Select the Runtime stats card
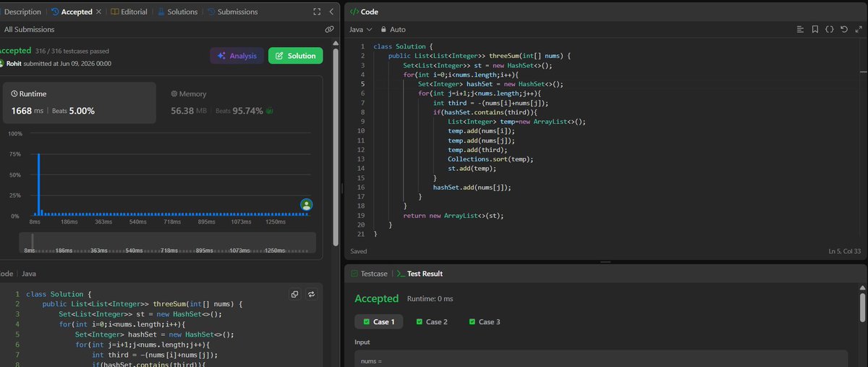 tap(79, 102)
